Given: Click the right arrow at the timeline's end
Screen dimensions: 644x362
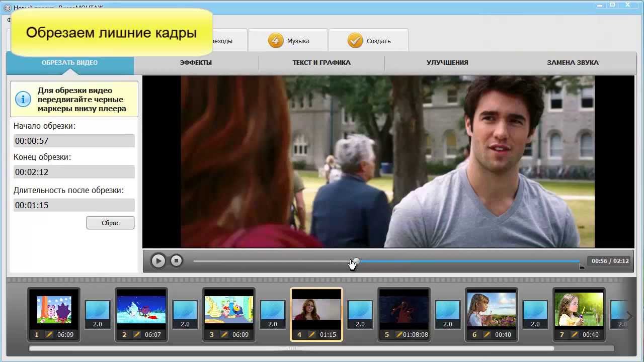Looking at the screenshot, I should [x=629, y=316].
